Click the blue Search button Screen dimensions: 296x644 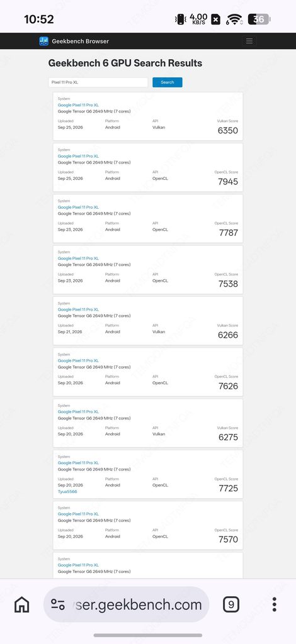(x=168, y=82)
